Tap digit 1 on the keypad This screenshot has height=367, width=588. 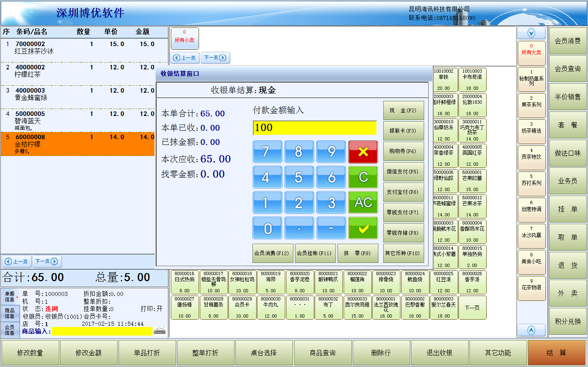(267, 202)
